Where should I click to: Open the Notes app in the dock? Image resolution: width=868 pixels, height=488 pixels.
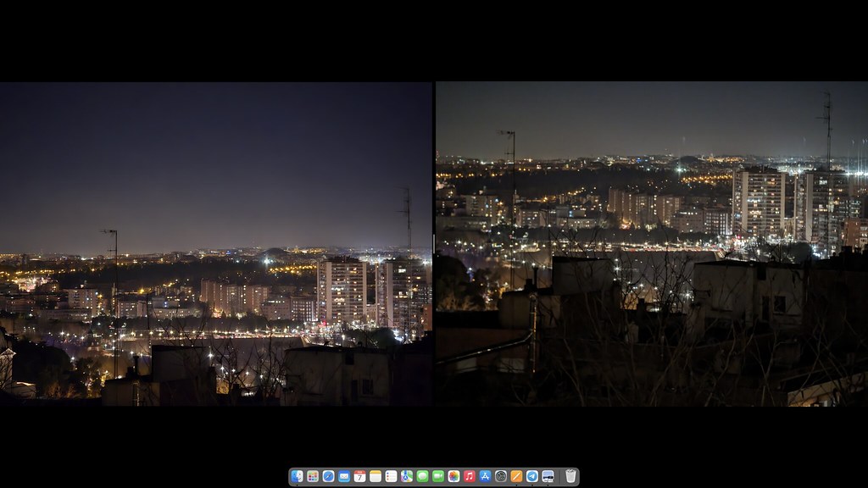coord(376,476)
